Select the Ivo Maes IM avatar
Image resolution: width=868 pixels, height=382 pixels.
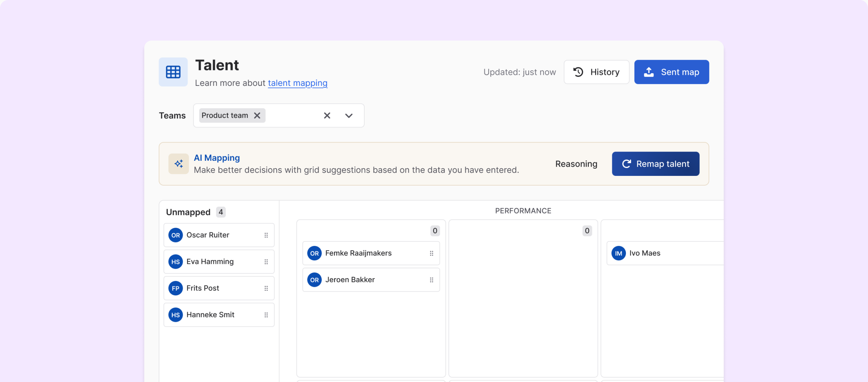tap(619, 254)
